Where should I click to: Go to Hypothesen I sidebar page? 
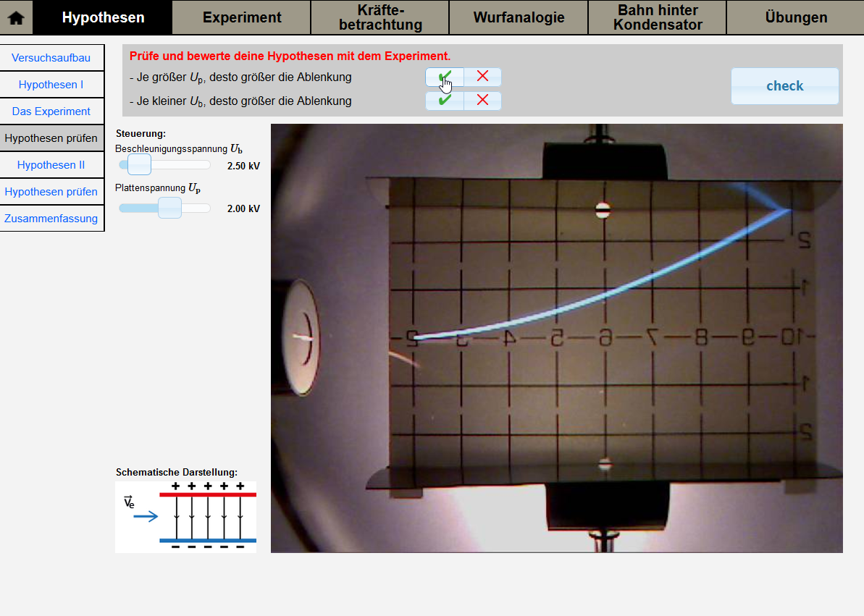click(51, 85)
